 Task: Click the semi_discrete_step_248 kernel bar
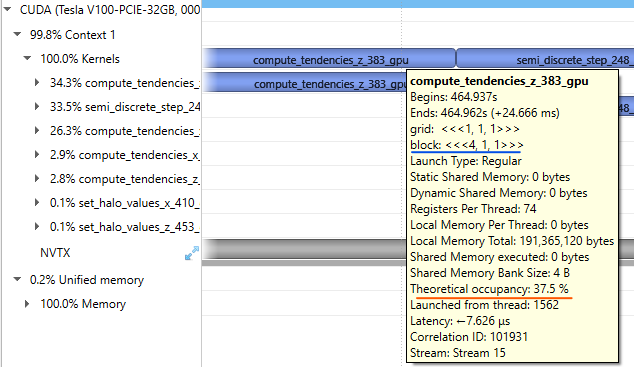coord(545,59)
